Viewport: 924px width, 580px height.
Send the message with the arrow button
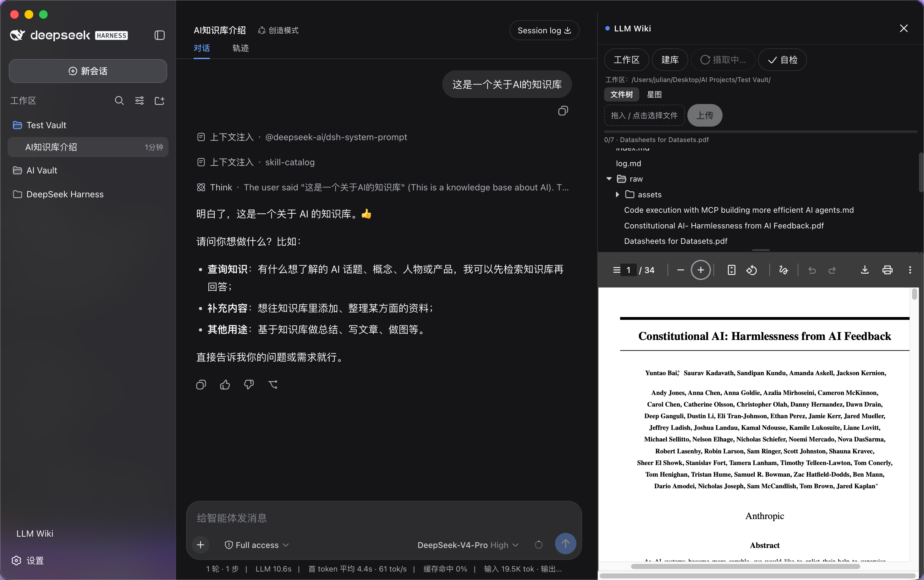click(565, 544)
